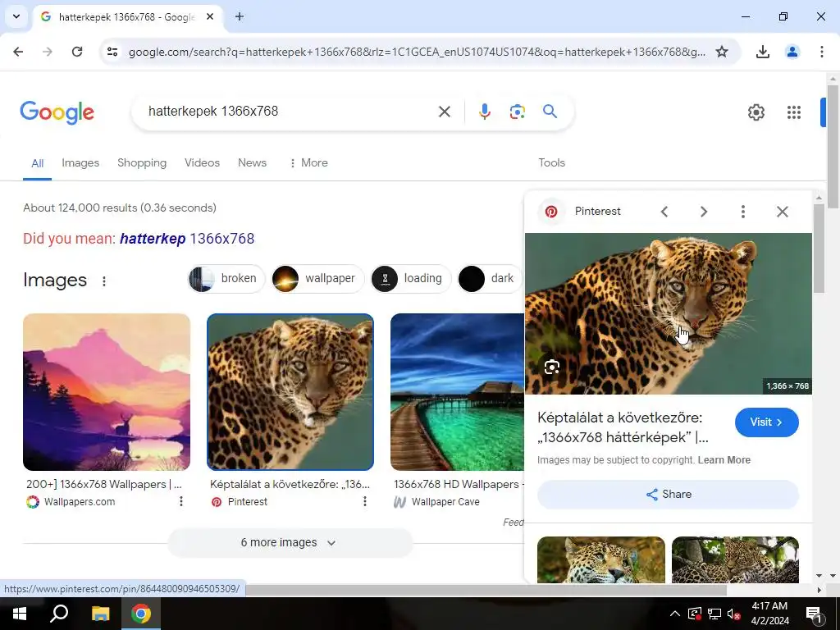Switch to the Images tab
The height and width of the screenshot is (630, 840).
pyautogui.click(x=80, y=163)
